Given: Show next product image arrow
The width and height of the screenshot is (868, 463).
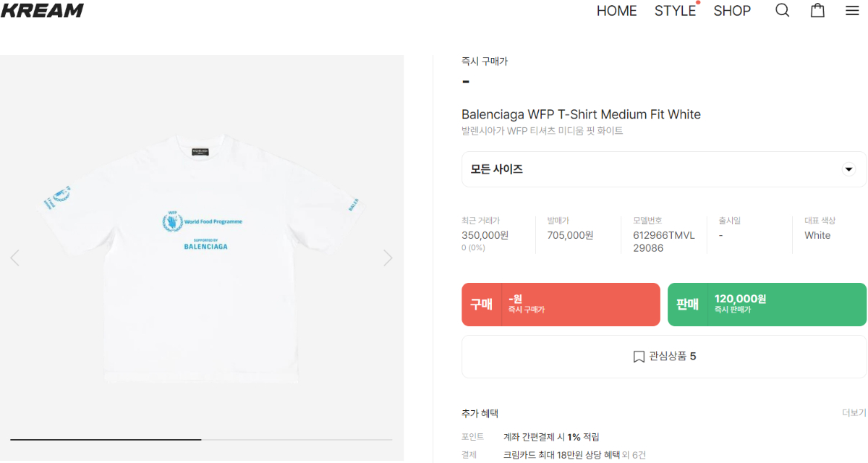Looking at the screenshot, I should coord(388,258).
